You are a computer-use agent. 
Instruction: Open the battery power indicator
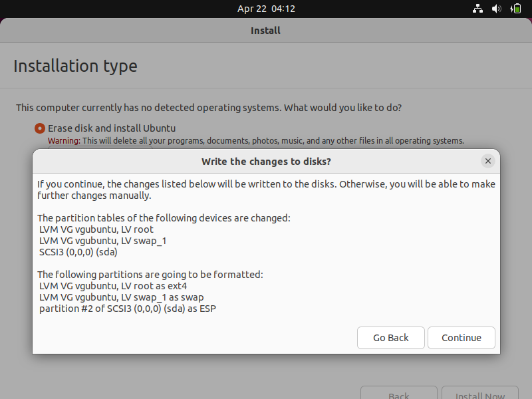[x=515, y=9]
